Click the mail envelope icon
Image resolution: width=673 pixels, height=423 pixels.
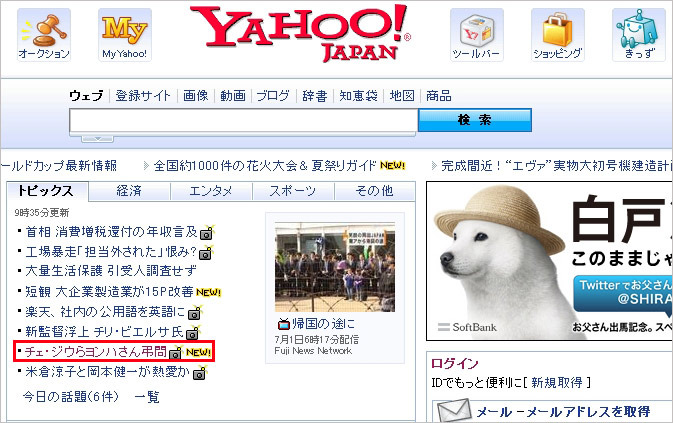pyautogui.click(x=454, y=411)
